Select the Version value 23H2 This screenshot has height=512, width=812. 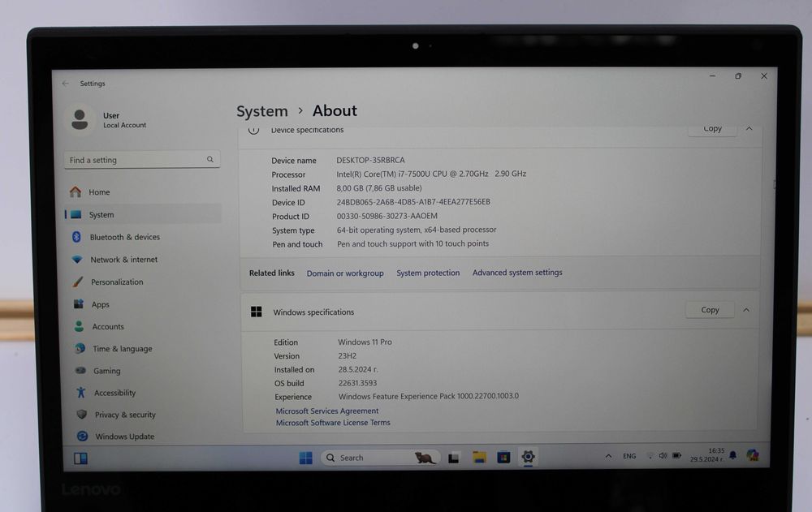click(x=347, y=356)
